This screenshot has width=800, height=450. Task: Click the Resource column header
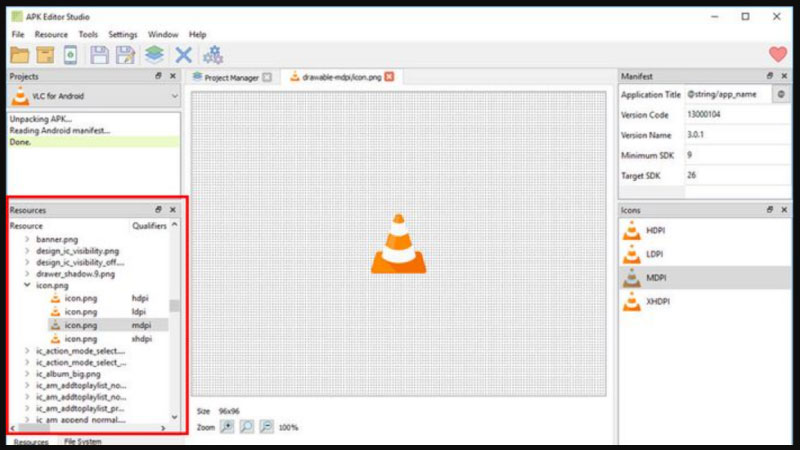[68, 226]
